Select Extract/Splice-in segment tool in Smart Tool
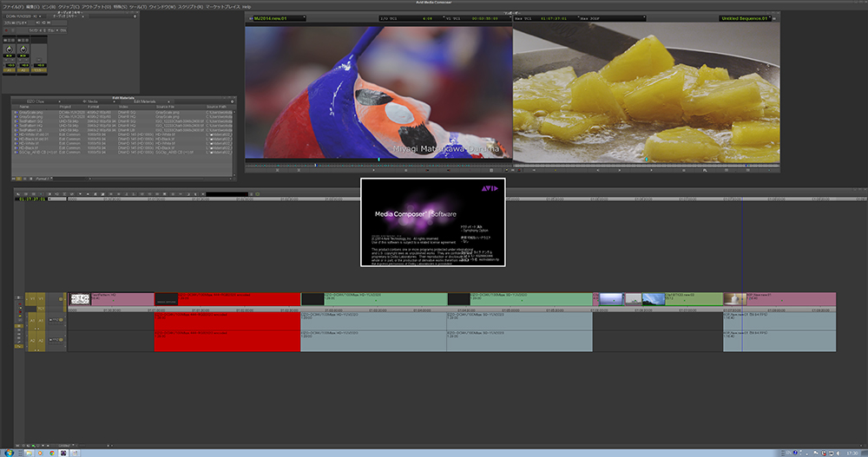Image resolution: width=868 pixels, height=457 pixels. [20, 308]
